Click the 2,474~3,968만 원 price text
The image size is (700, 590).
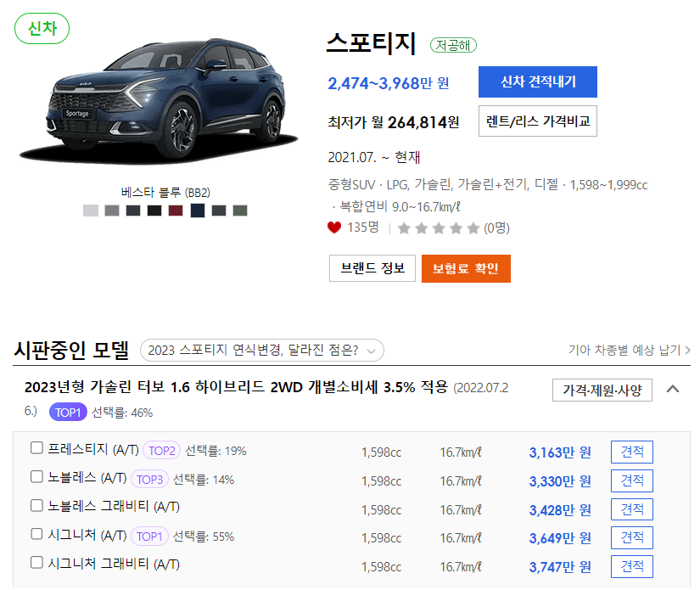pos(389,83)
